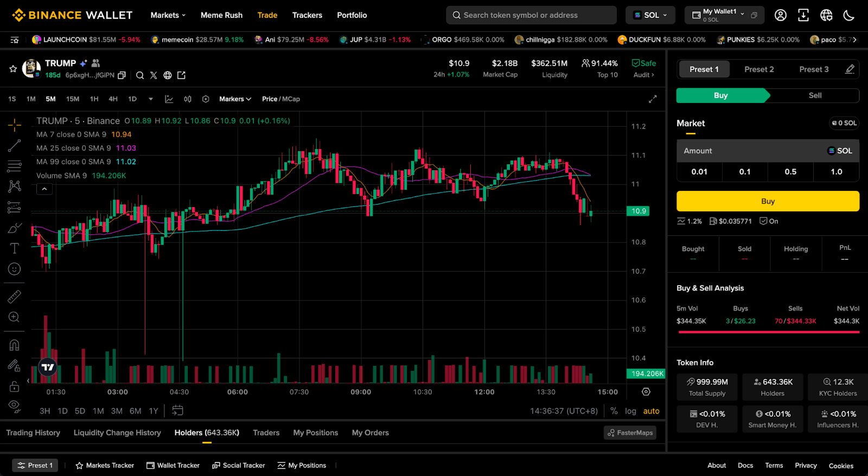This screenshot has height=476, width=868.
Task: Lock all drawing tools
Action: [x=15, y=387]
